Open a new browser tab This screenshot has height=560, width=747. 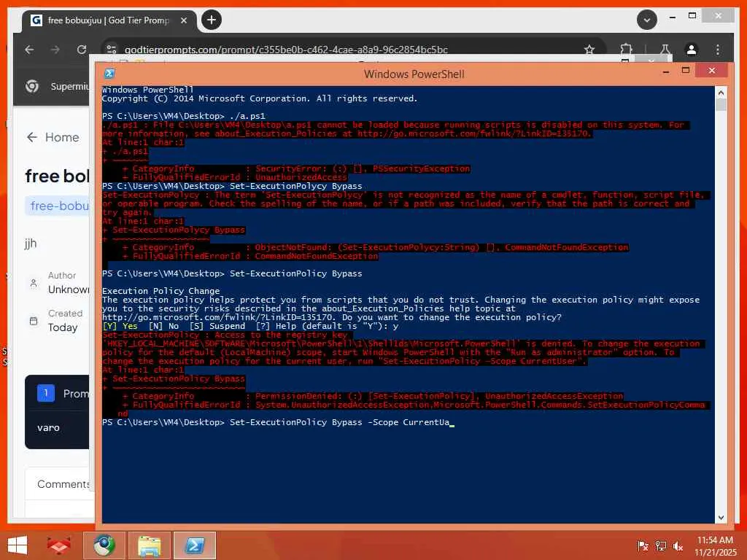tap(212, 20)
